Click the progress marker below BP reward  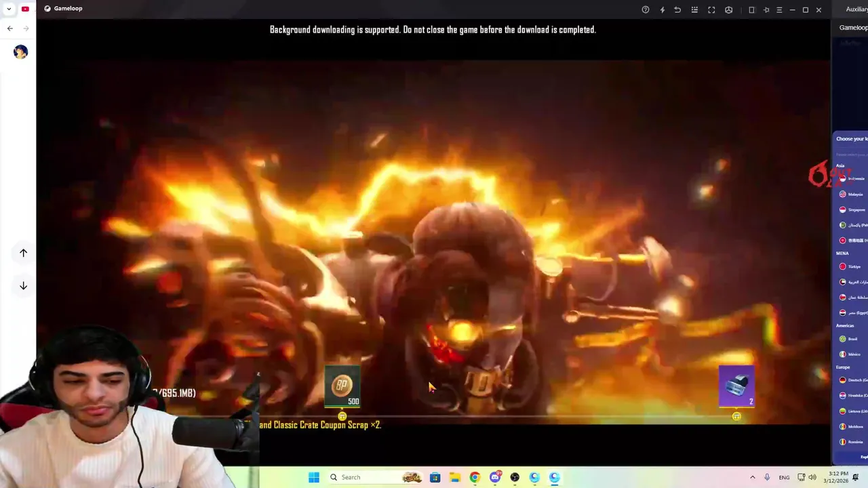point(342,416)
